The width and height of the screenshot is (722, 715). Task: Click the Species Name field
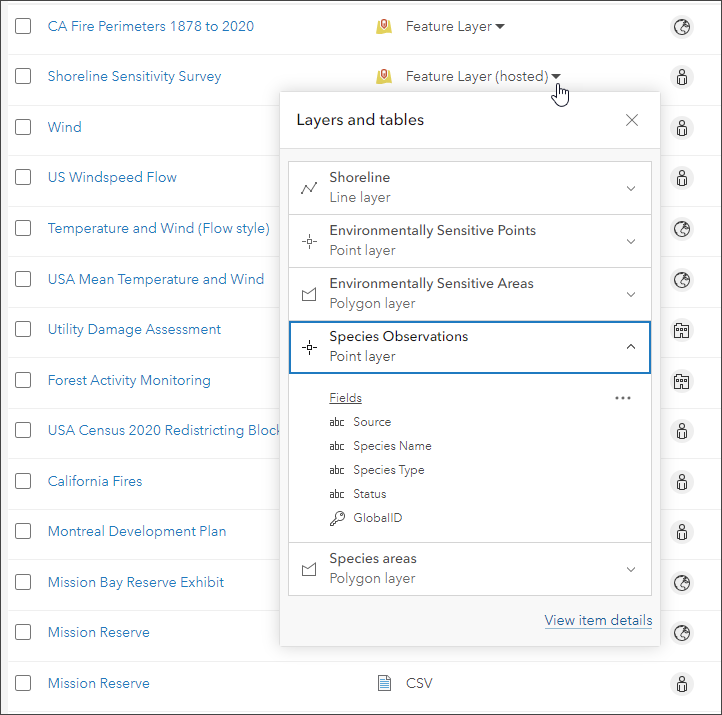click(392, 446)
